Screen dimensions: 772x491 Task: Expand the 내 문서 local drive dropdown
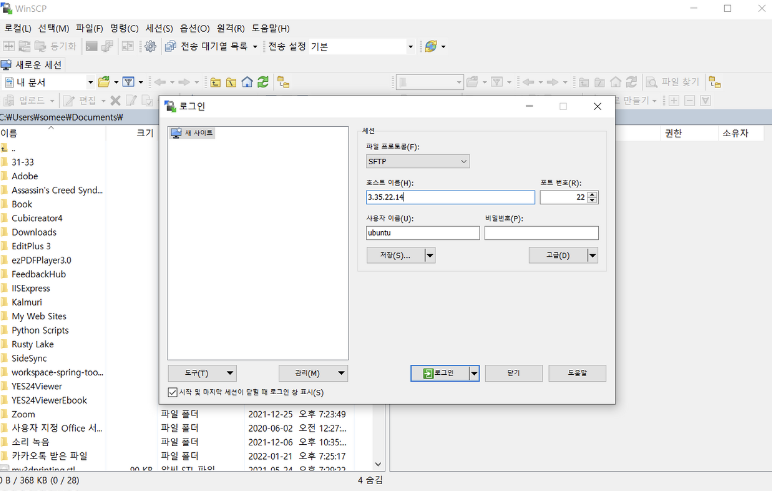(x=91, y=82)
